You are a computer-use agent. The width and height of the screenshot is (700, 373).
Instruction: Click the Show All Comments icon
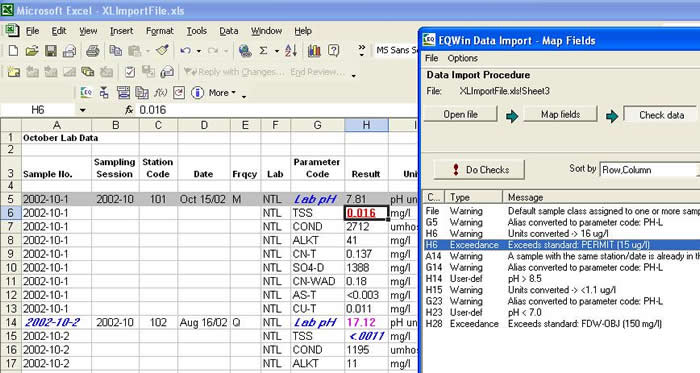88,71
